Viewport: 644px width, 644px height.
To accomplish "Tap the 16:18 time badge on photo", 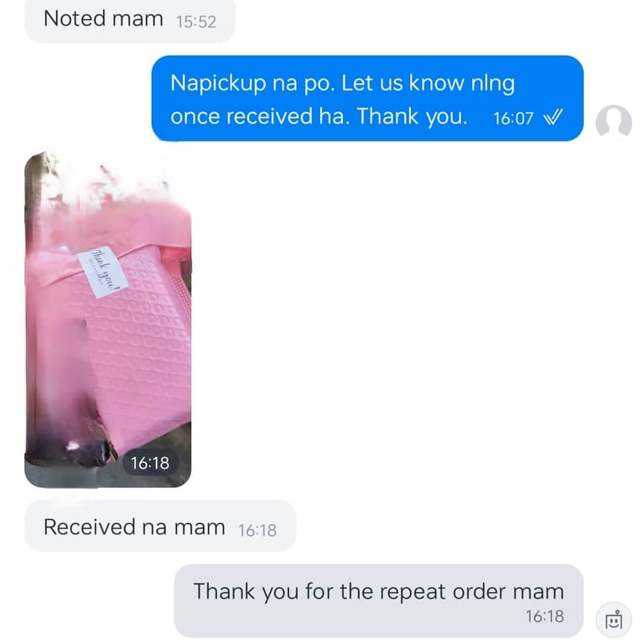I will [x=150, y=463].
